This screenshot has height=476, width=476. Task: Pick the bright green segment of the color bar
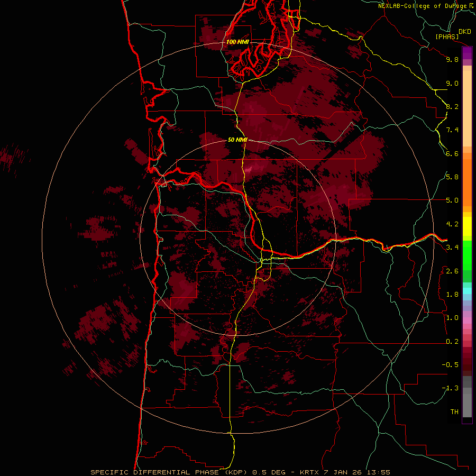(x=467, y=255)
